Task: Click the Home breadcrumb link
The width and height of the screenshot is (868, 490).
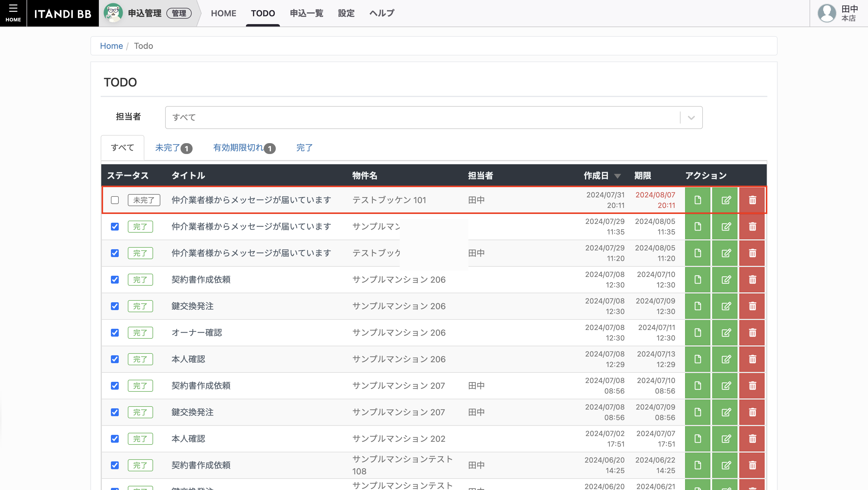Action: pos(111,46)
